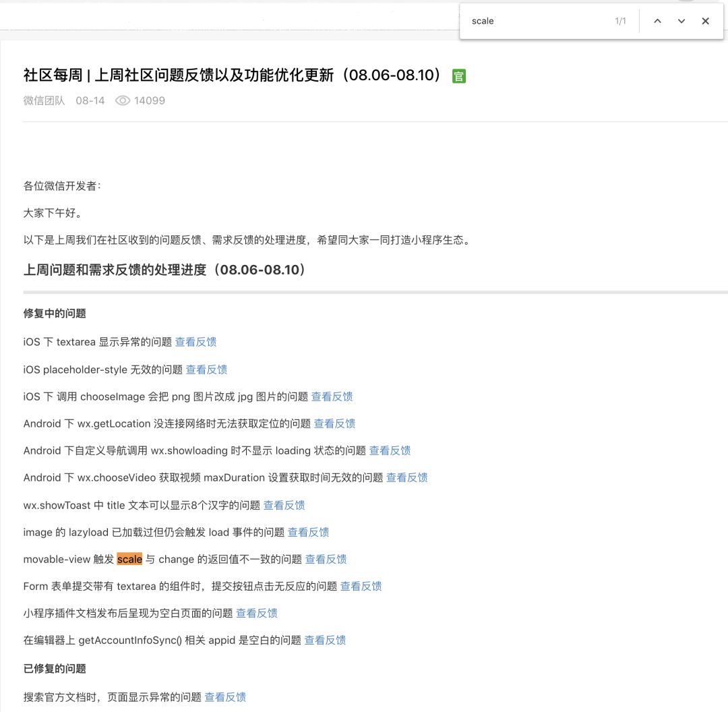This screenshot has height=712, width=728.
Task: Go to next find match arrow
Action: 681,21
